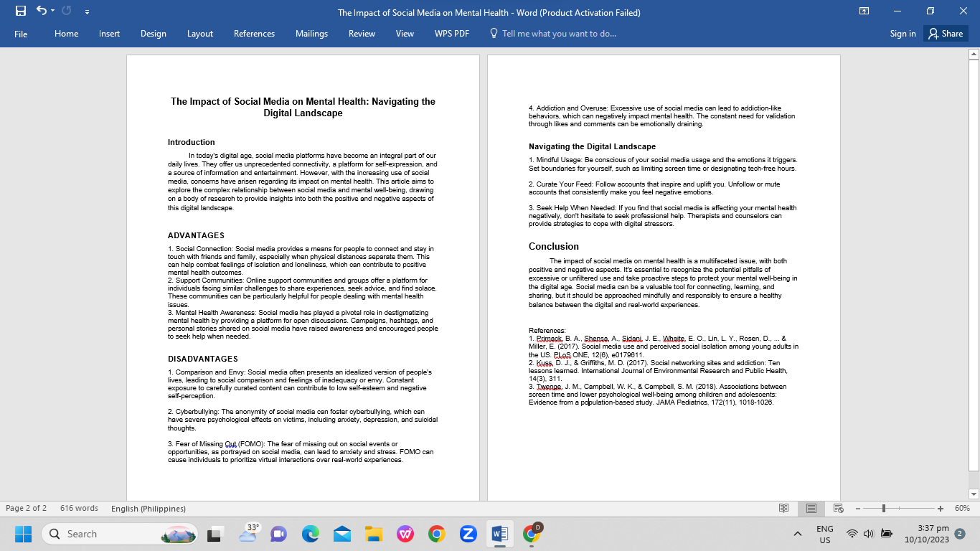The image size is (980, 551).
Task: Open the Review tab
Action: pyautogui.click(x=362, y=34)
